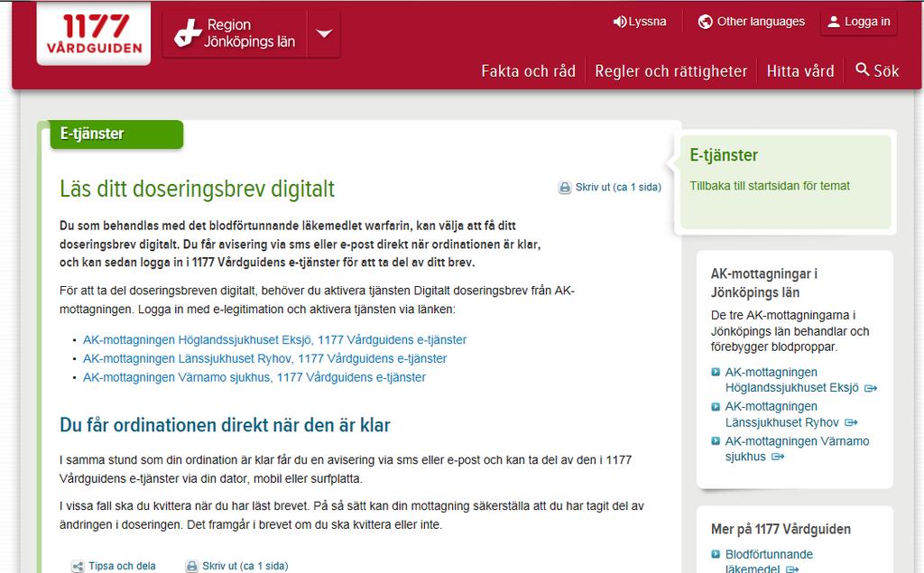
Task: Click the AK-mottagningar i Jönköpings län heading
Action: pyautogui.click(x=764, y=283)
